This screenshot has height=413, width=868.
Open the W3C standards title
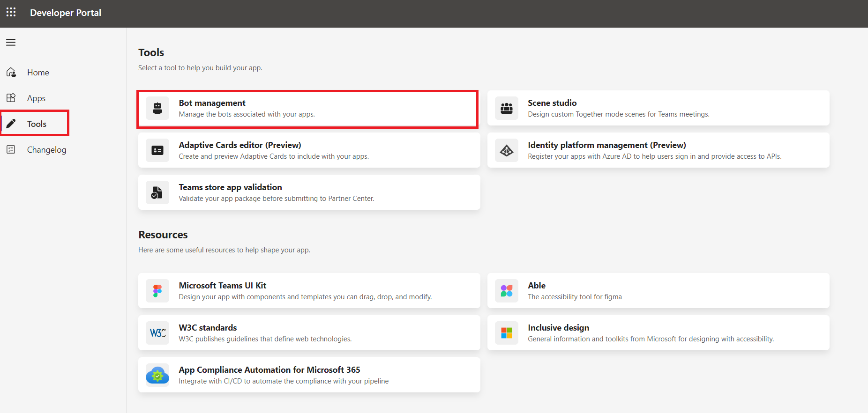208,328
